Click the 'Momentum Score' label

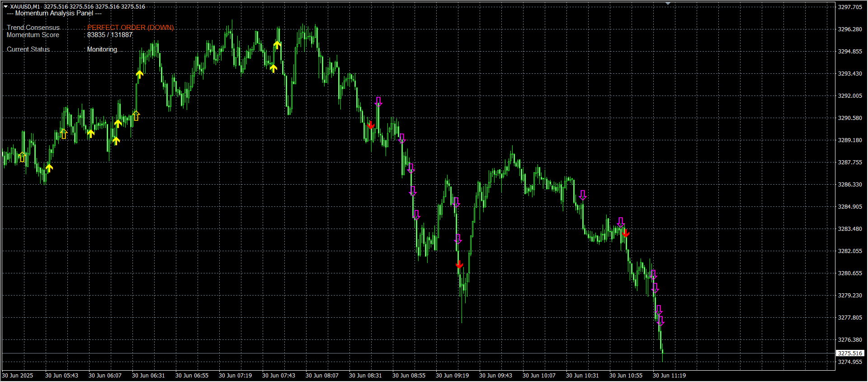coord(33,35)
